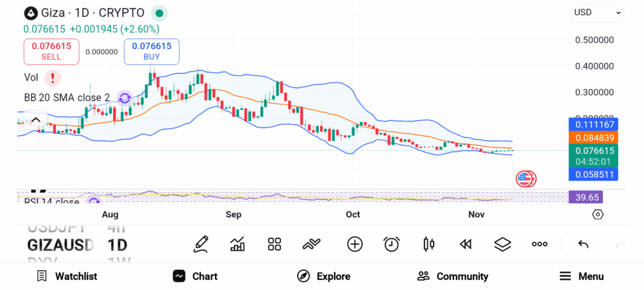Tap the US flag event marker
The image size is (644, 290).
point(525,179)
